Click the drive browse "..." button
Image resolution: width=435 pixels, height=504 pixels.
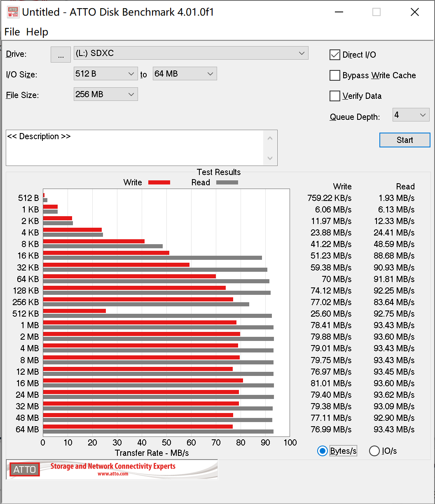point(61,54)
